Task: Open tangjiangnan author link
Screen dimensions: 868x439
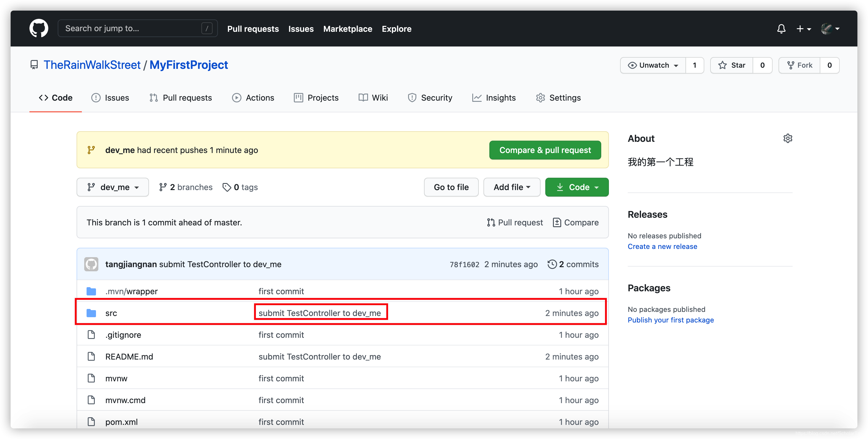Action: (x=131, y=264)
